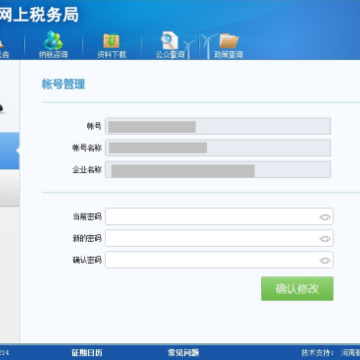Screen dimensions: 360x360
Task: Select the read-only 企业名称 field
Action: click(218, 169)
